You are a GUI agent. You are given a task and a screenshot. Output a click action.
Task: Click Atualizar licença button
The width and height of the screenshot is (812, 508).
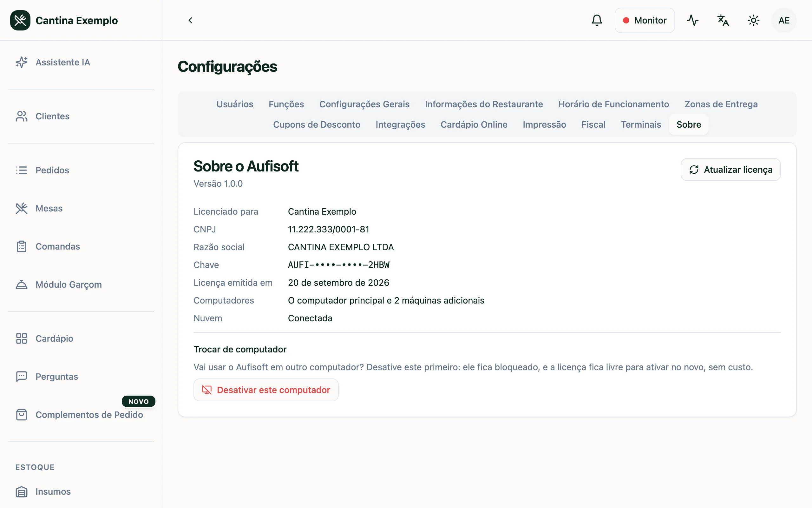point(730,170)
